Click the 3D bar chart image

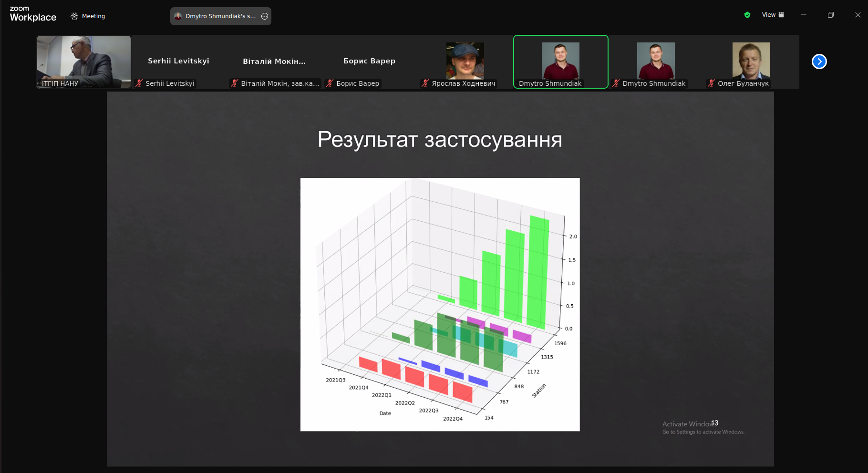pos(440,304)
